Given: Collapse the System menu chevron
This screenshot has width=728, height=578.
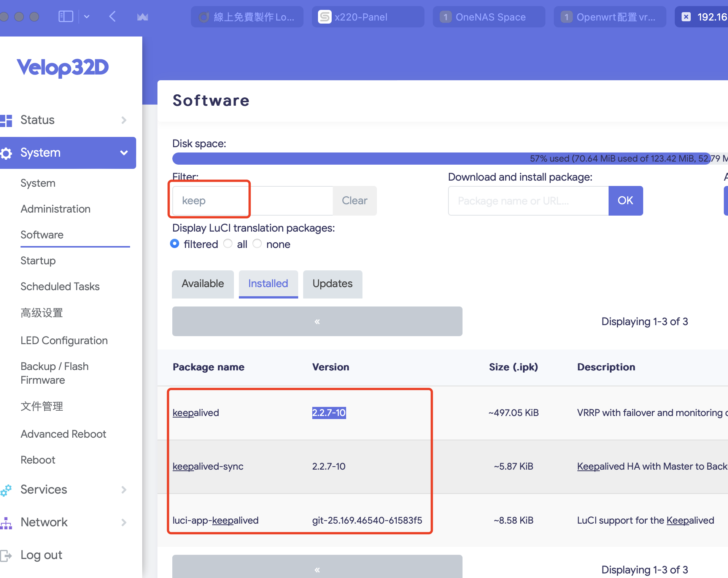Looking at the screenshot, I should [x=124, y=153].
